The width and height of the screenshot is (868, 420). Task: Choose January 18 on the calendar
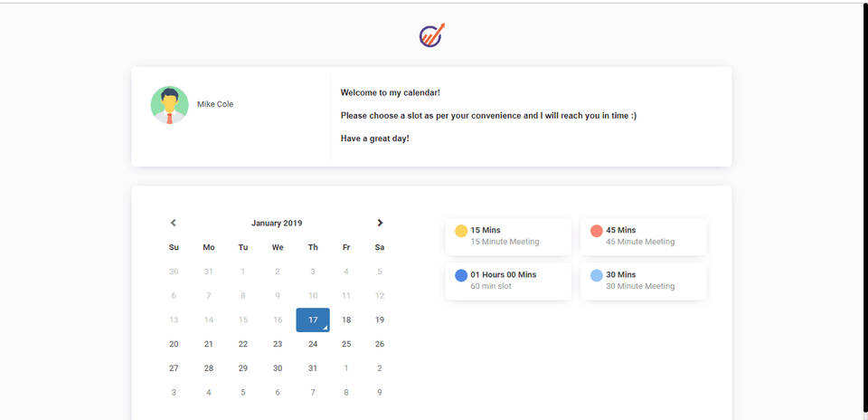(x=346, y=320)
